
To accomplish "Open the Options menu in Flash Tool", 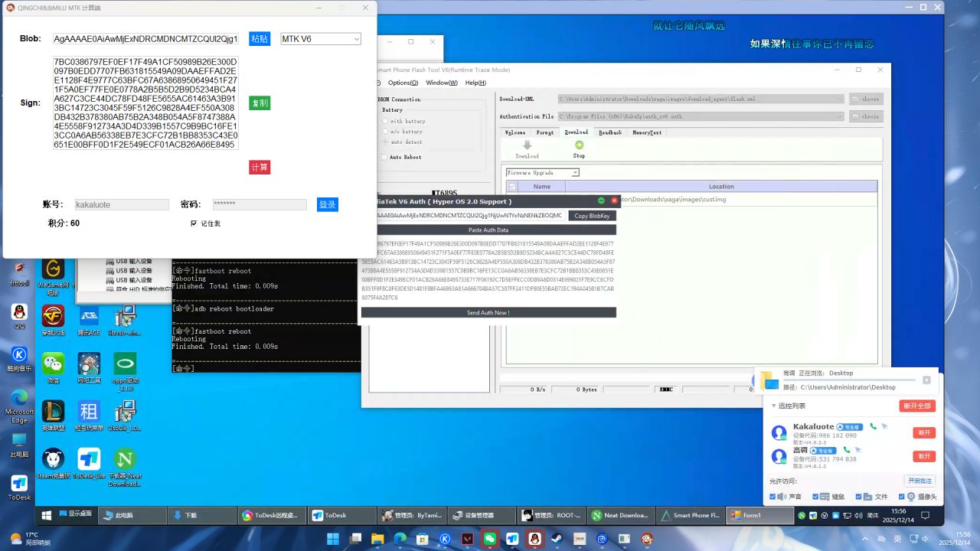I will point(402,83).
